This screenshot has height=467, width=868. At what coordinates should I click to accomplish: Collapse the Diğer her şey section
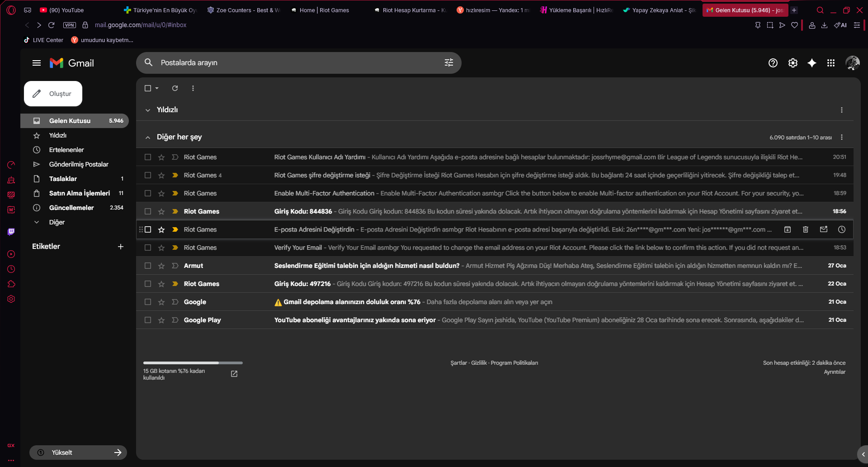coord(148,137)
